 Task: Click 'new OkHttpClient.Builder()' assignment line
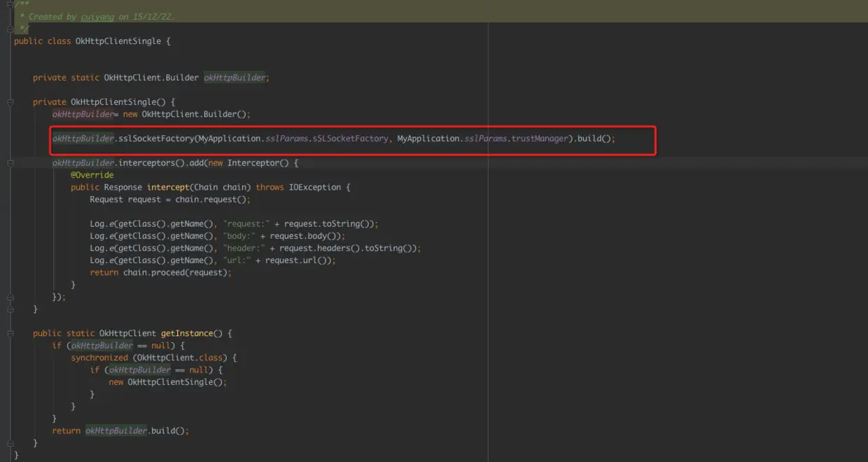(x=151, y=114)
